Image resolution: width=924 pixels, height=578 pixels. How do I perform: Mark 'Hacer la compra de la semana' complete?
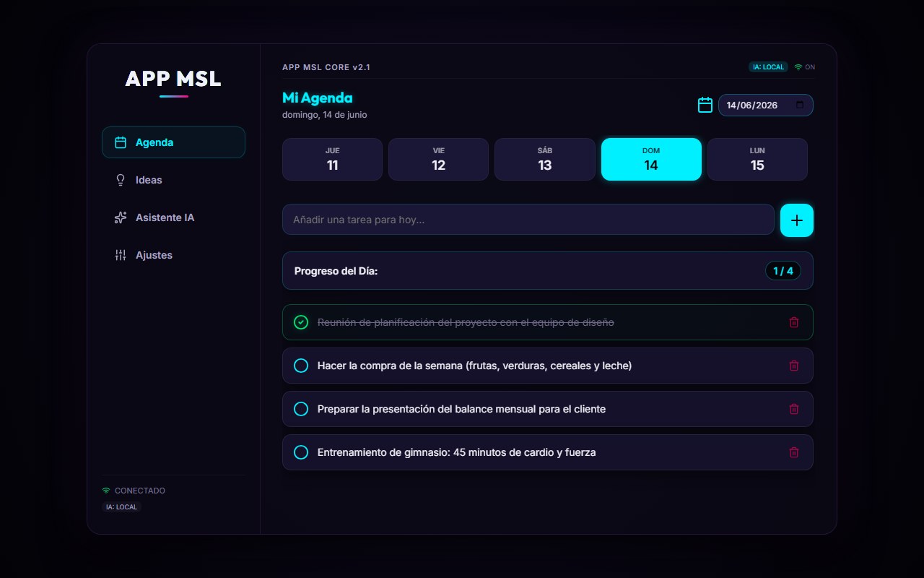(x=301, y=366)
